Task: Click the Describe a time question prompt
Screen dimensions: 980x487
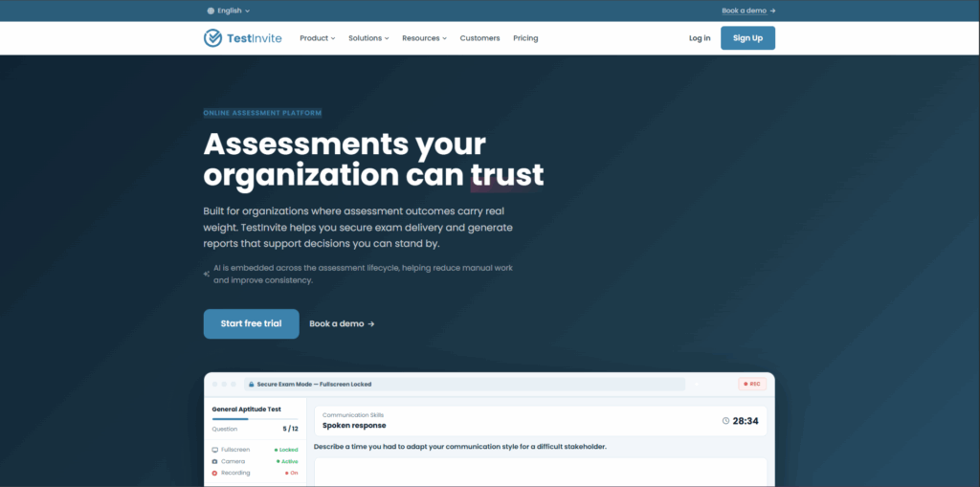Action: [460, 447]
